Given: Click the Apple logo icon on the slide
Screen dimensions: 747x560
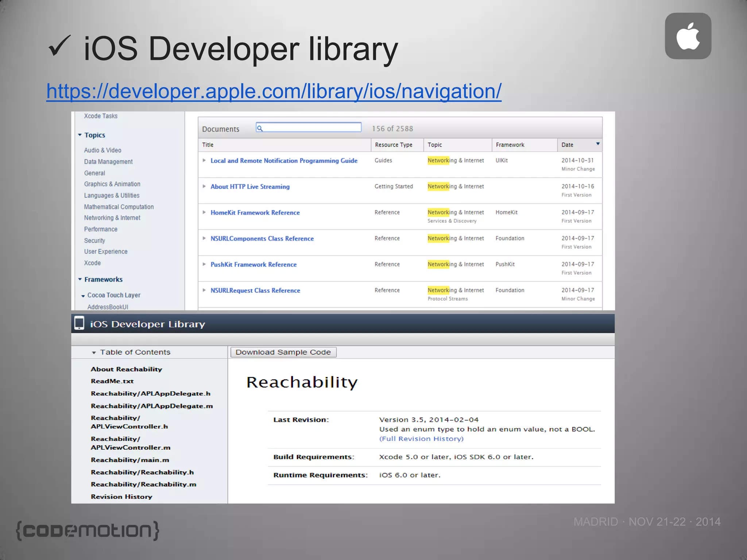Looking at the screenshot, I should click(688, 36).
